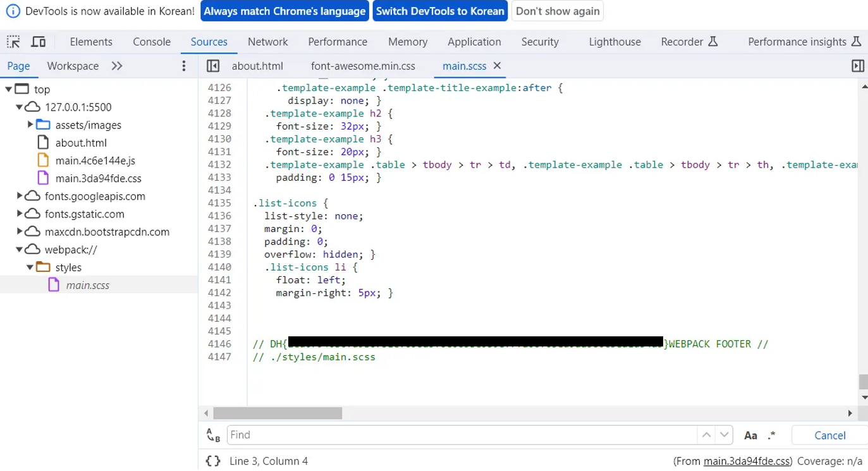868x471 pixels.
Task: Pretty-print the source with the braces icon
Action: coord(214,461)
